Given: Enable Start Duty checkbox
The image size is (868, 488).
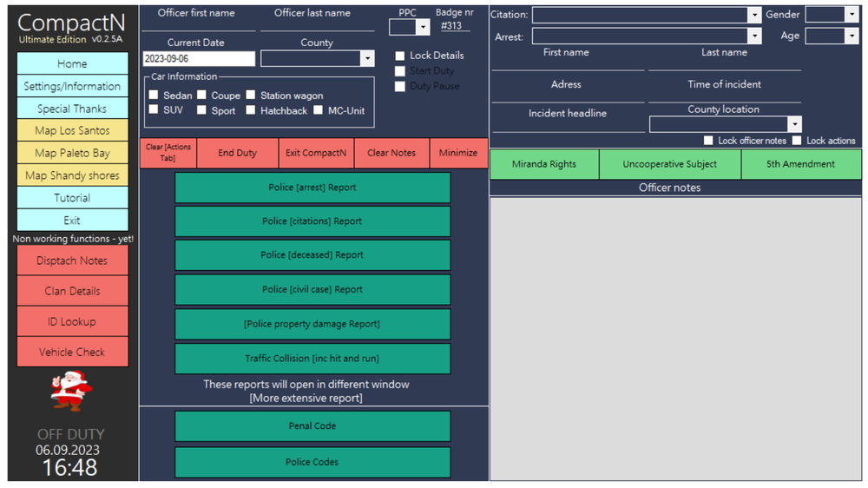Looking at the screenshot, I should pos(399,71).
